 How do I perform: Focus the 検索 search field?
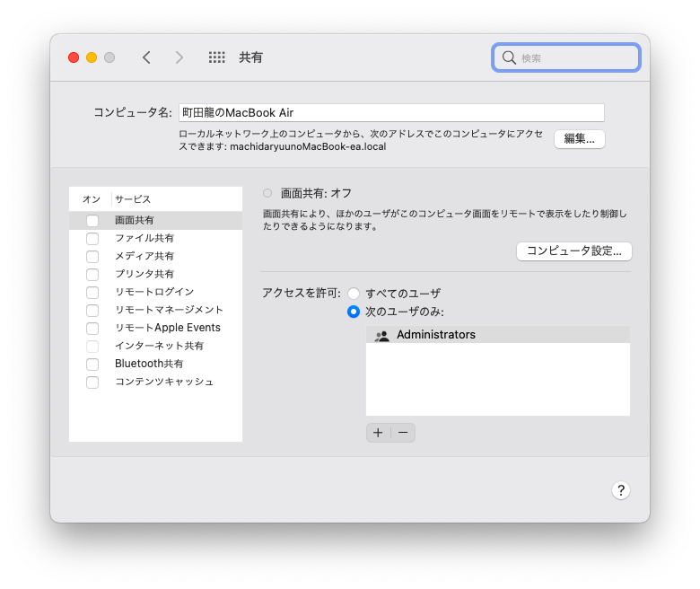[x=566, y=57]
